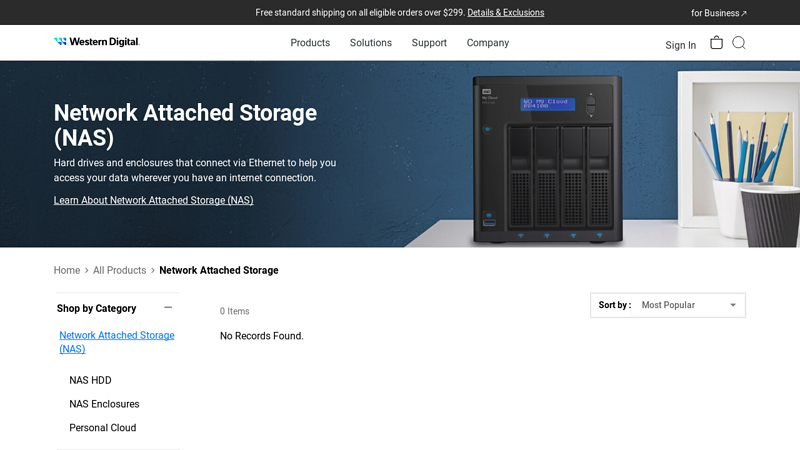
Task: Select the NAS Enclosures category
Action: pos(104,404)
